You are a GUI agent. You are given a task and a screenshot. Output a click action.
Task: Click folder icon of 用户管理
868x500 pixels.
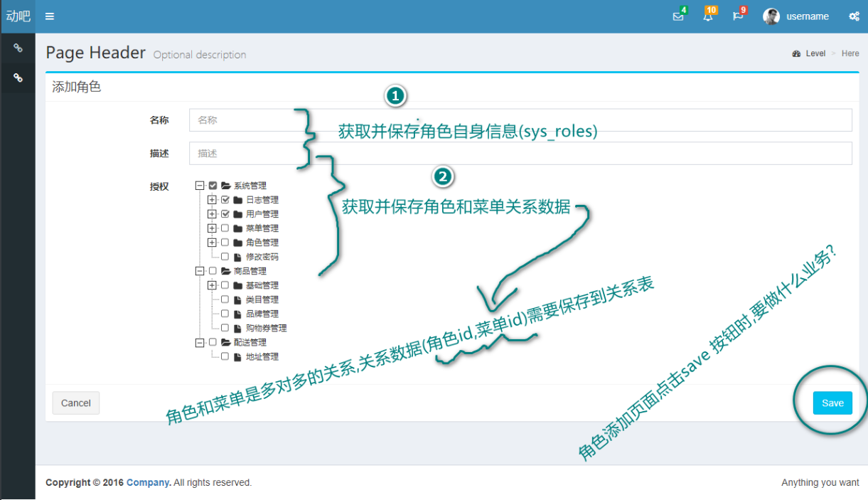pos(238,214)
